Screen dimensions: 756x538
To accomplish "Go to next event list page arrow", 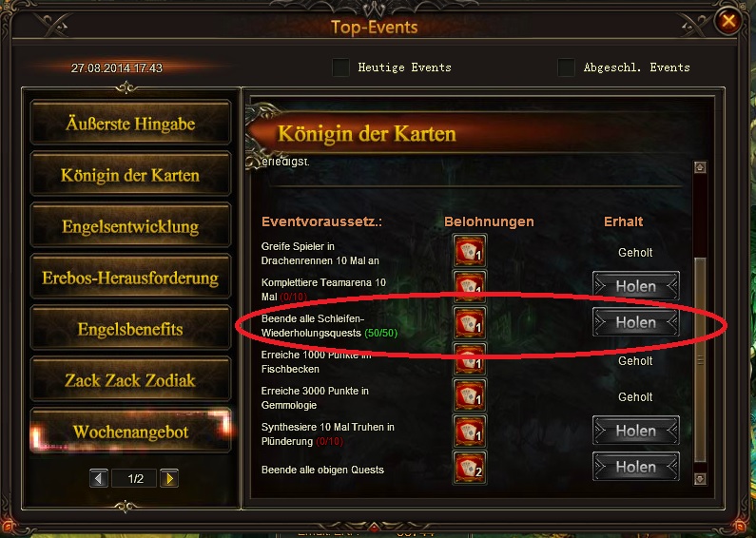I will click(169, 478).
